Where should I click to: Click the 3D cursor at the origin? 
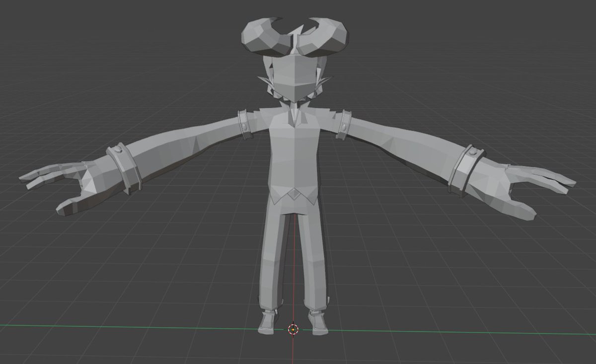(294, 329)
